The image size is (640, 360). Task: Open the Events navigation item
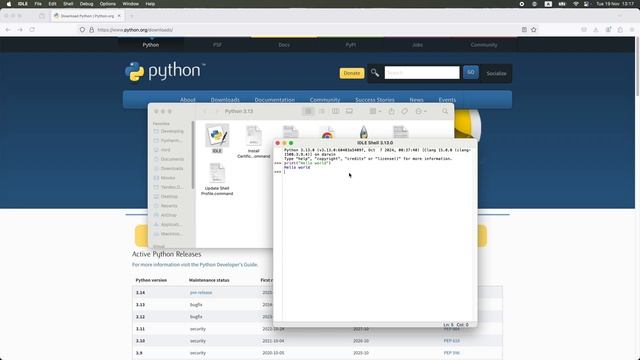click(447, 100)
